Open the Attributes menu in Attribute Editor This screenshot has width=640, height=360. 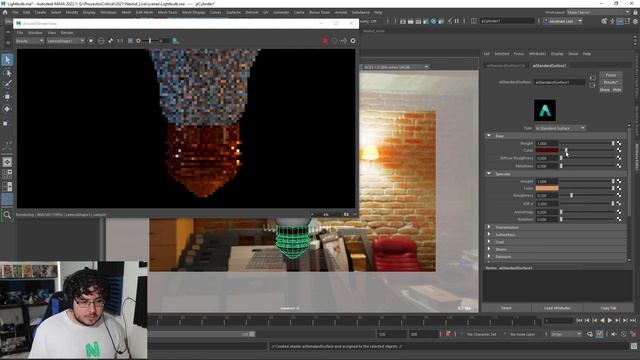pos(537,54)
